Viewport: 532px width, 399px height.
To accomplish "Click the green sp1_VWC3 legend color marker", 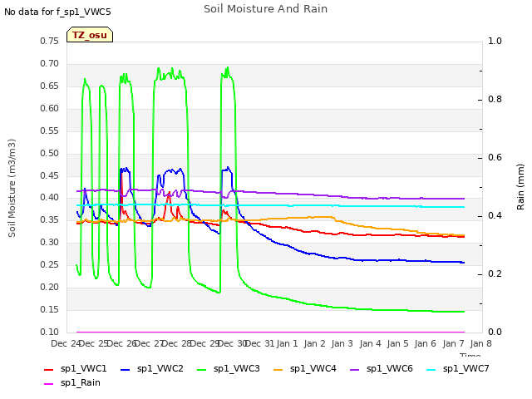I will pos(202,369).
